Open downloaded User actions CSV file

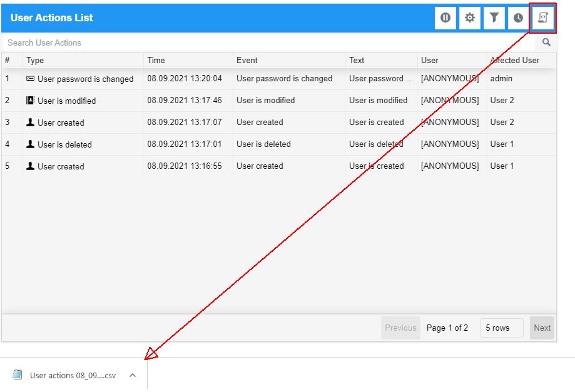point(73,376)
